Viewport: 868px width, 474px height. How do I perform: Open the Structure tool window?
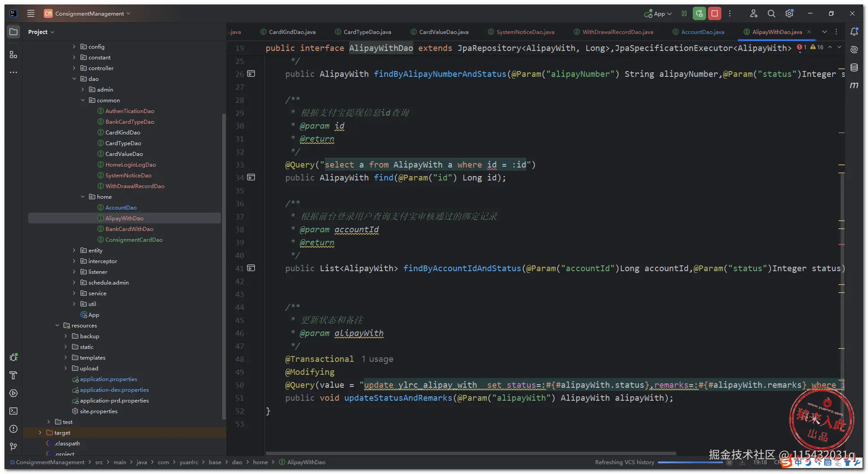coord(13,55)
